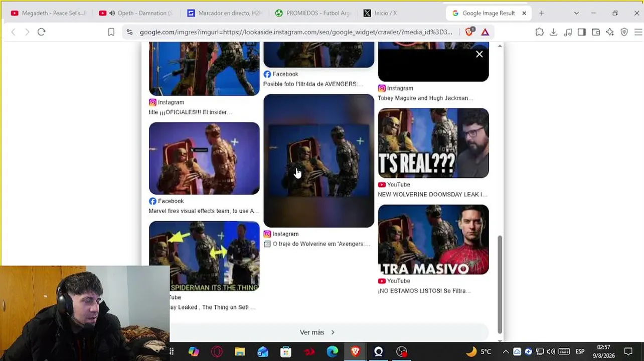Go forward using the forward arrow
Screen dimensions: 644x361
tap(27, 32)
